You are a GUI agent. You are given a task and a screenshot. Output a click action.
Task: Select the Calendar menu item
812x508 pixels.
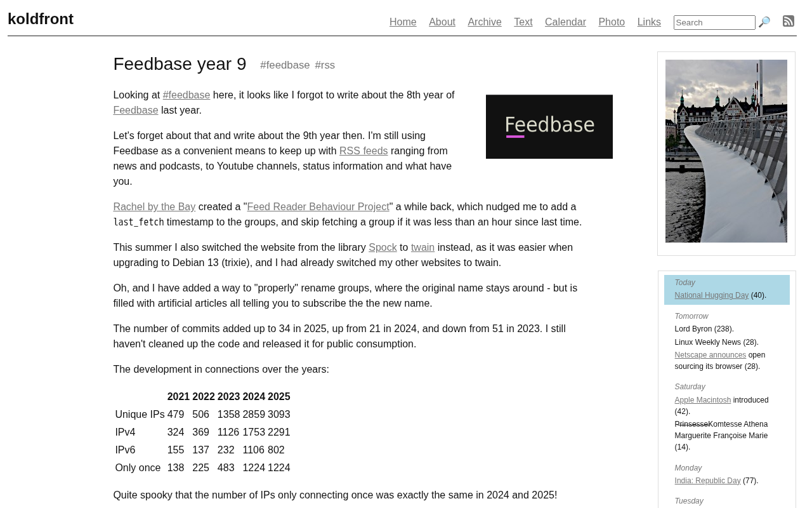click(x=565, y=22)
